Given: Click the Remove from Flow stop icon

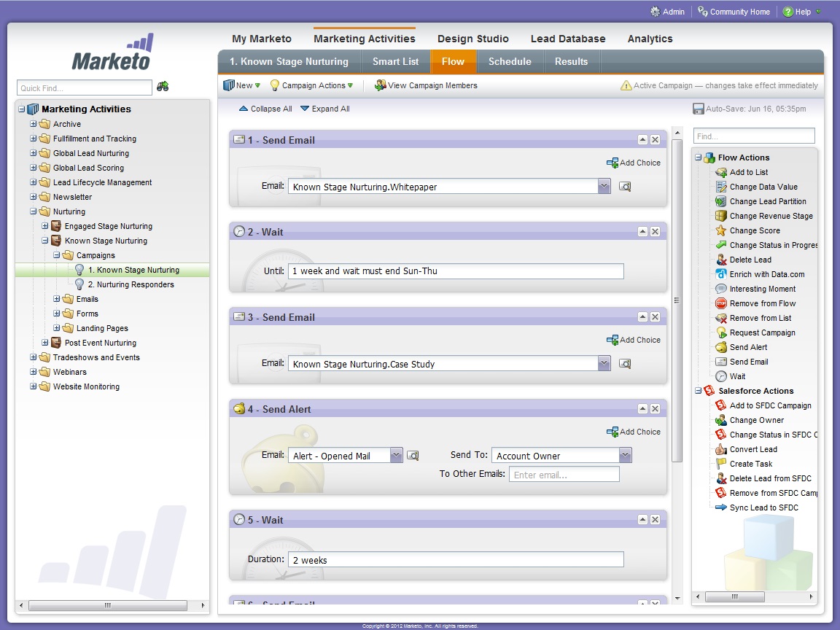Looking at the screenshot, I should [x=721, y=304].
